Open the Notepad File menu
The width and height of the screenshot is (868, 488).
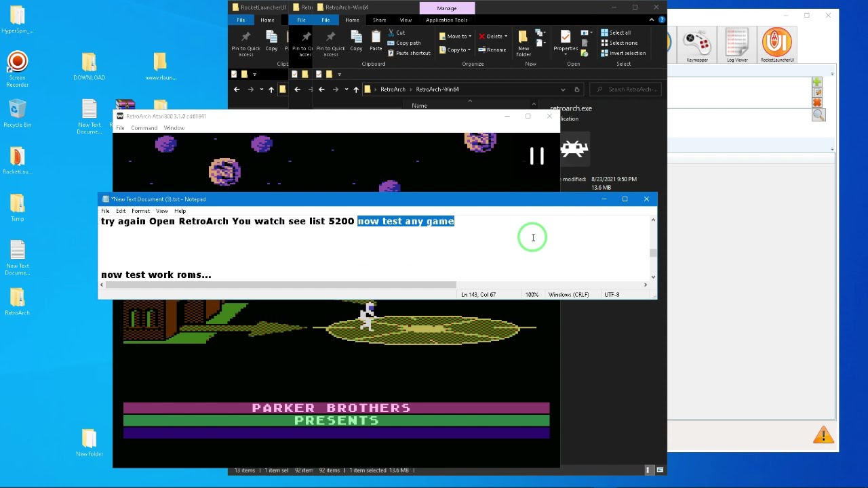105,211
